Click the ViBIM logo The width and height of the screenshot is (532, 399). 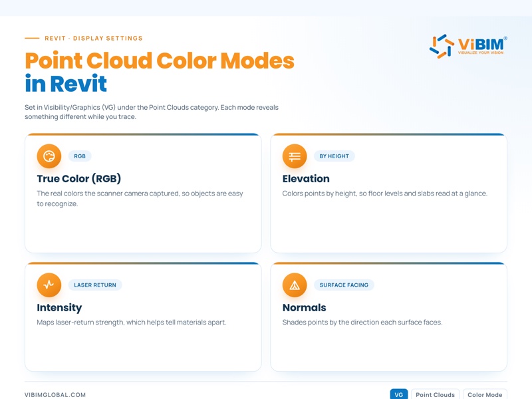point(468,46)
